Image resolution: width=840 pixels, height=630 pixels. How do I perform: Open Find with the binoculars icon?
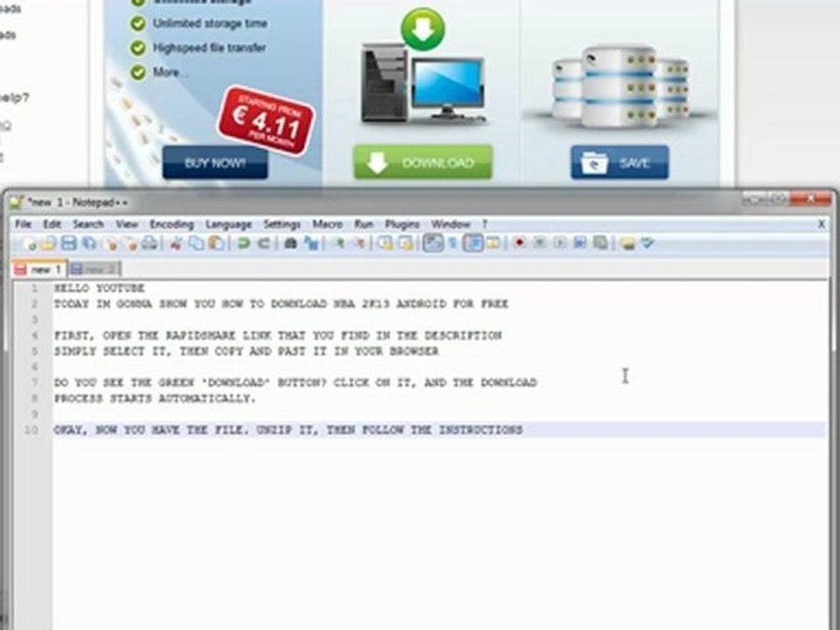290,244
